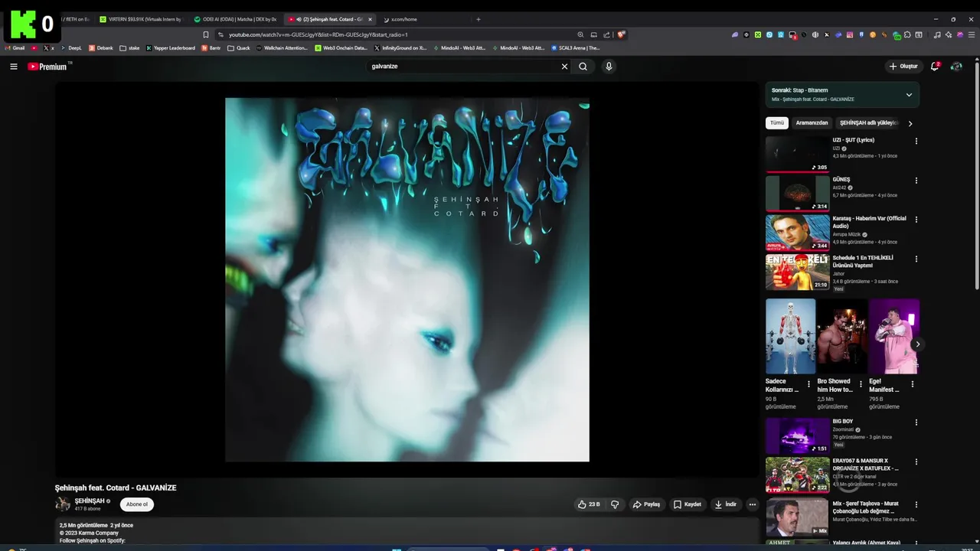The image size is (980, 551).
Task: Open the DeepL bookmark
Action: click(71, 47)
